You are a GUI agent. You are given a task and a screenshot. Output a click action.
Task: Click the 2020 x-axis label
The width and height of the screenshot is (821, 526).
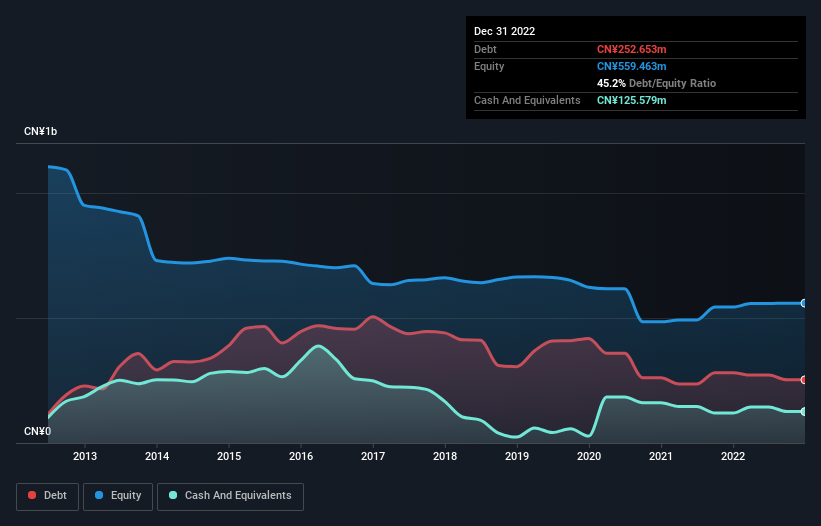(x=589, y=456)
